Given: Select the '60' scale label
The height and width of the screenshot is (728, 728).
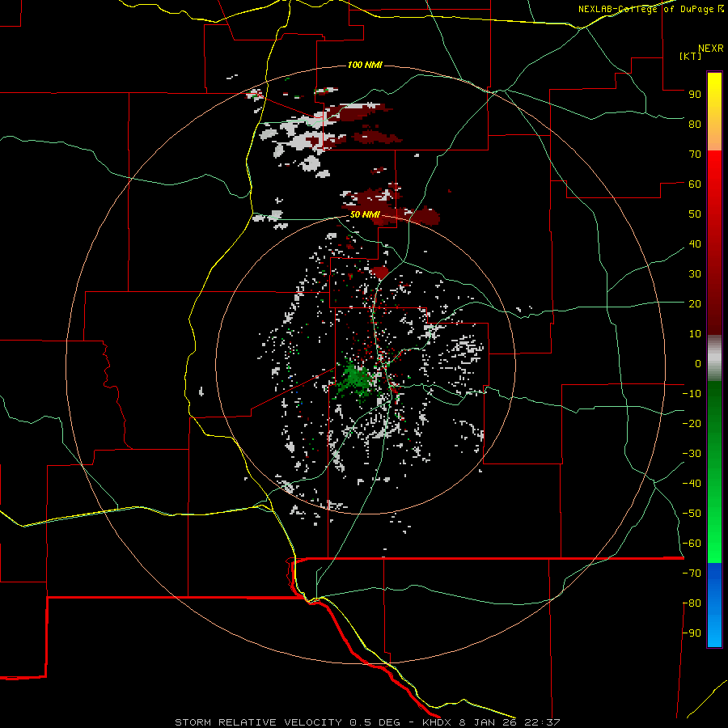Looking at the screenshot, I should [695, 184].
